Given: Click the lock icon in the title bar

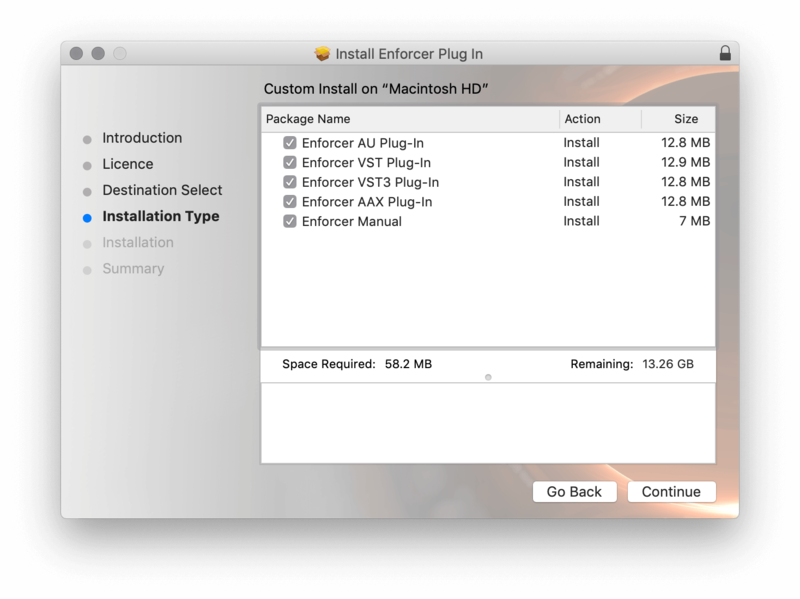Looking at the screenshot, I should point(724,53).
